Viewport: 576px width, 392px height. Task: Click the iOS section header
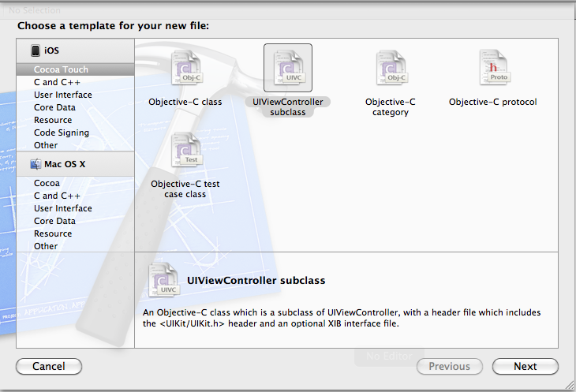[x=75, y=50]
